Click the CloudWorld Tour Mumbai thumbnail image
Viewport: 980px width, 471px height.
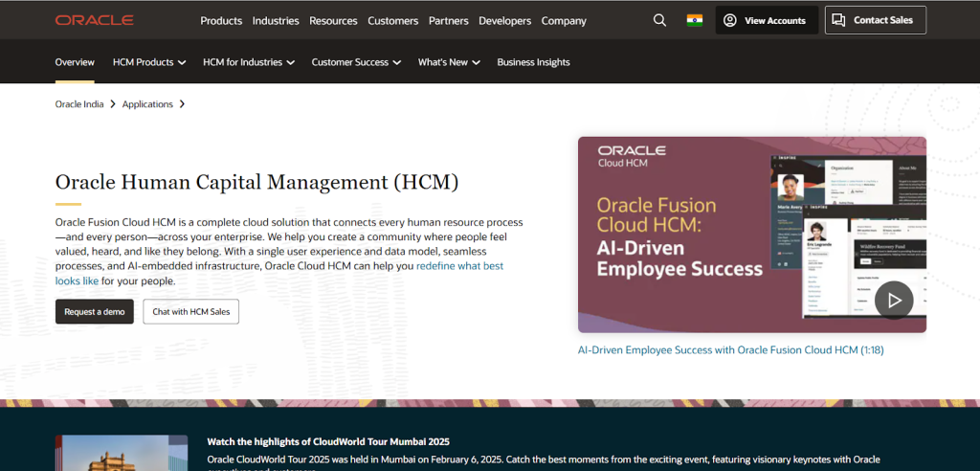click(122, 453)
